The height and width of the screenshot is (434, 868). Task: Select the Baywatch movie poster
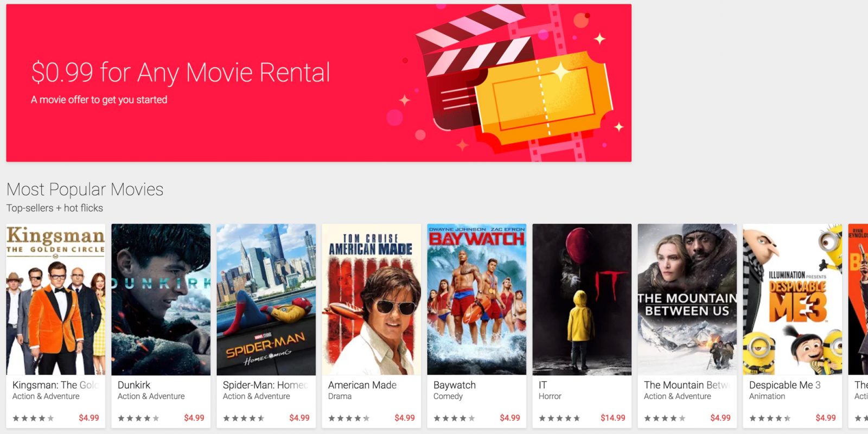(477, 299)
